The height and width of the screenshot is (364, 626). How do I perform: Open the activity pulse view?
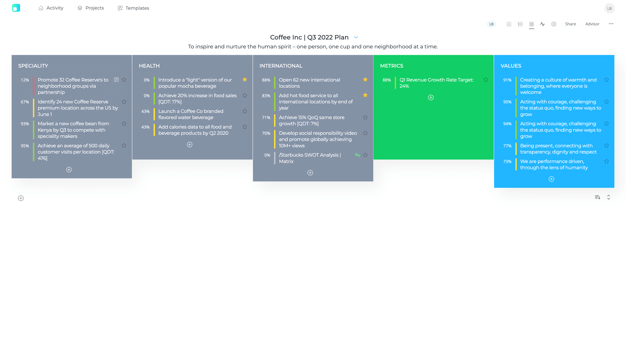coord(543,24)
